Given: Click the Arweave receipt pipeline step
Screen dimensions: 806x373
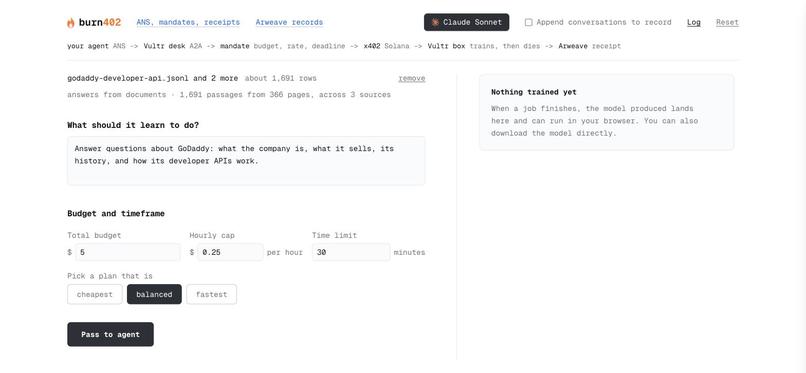Looking at the screenshot, I should tap(590, 46).
